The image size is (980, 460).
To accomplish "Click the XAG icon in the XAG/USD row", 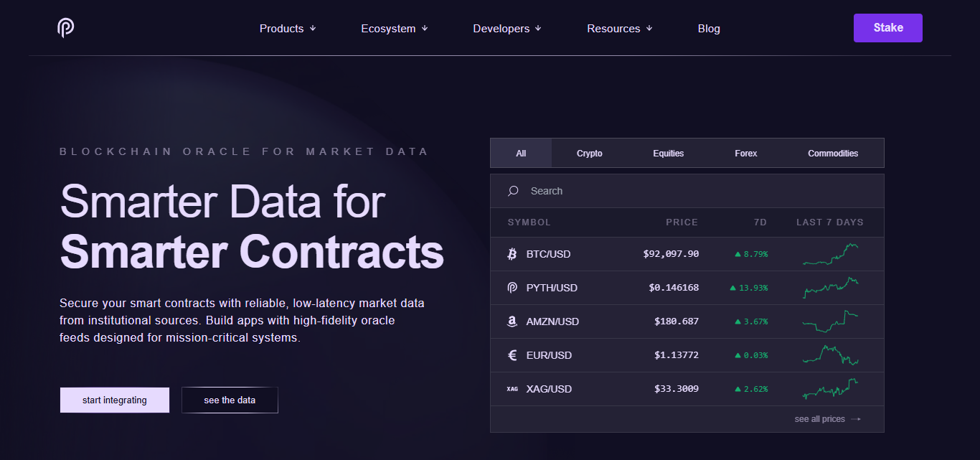I will (x=512, y=389).
